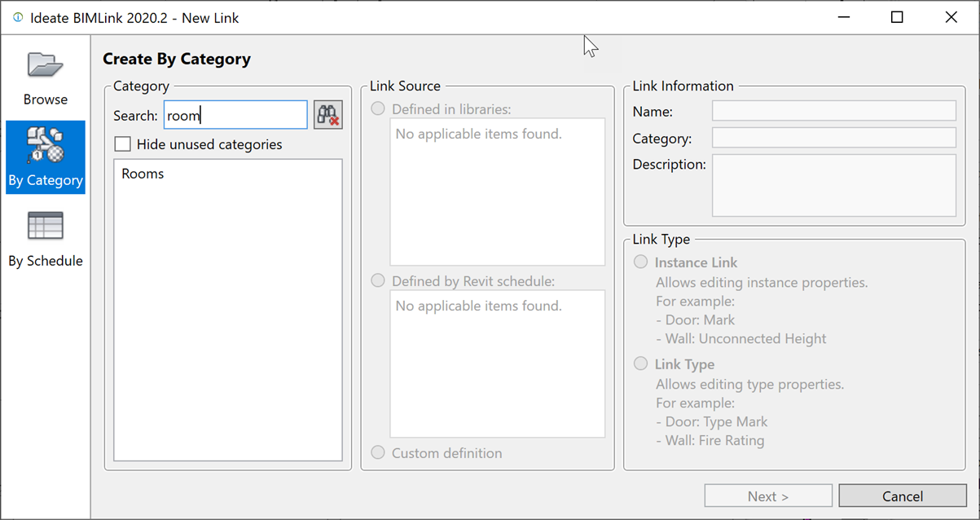Minimize the BIMLink window
Screen dimensions: 980x520
pyautogui.click(x=843, y=17)
